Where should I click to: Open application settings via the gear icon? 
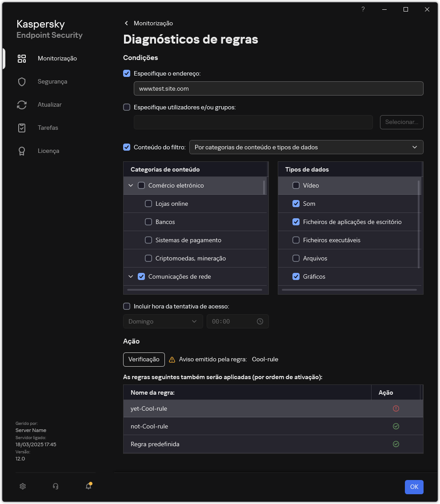click(22, 486)
